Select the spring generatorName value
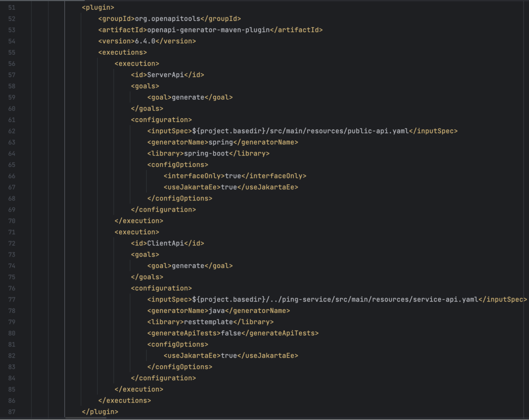 pos(220,142)
